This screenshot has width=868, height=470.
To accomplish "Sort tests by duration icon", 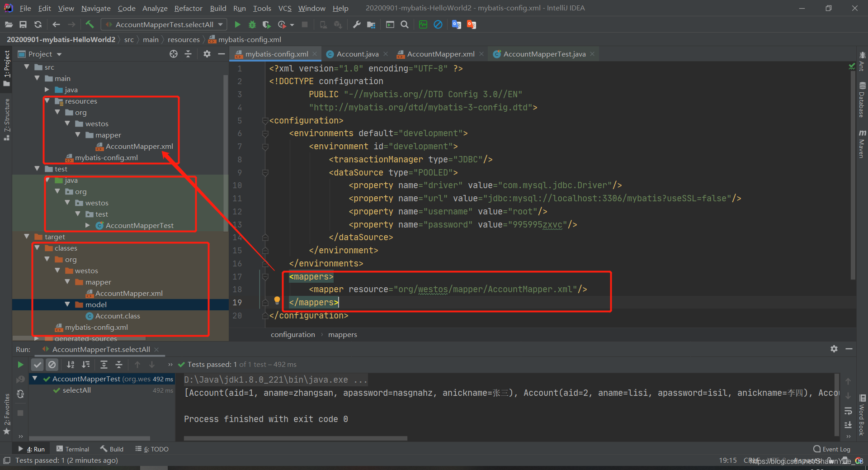I will (x=85, y=364).
